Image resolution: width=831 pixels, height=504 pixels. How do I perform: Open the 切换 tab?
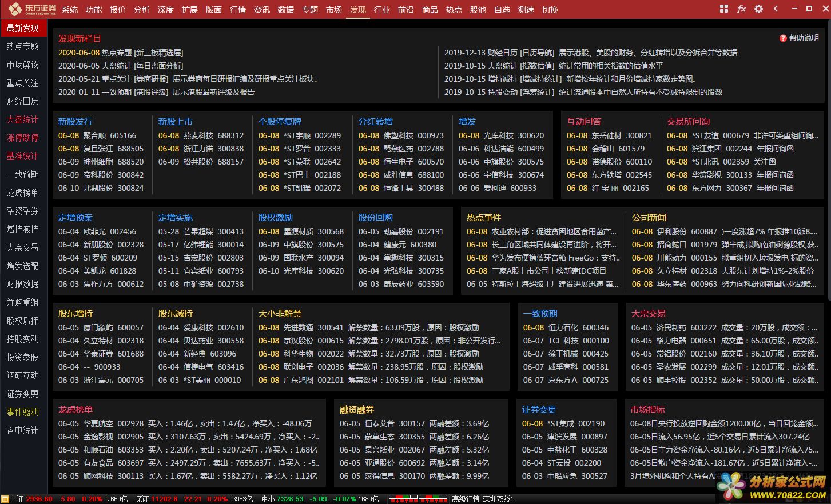[550, 10]
